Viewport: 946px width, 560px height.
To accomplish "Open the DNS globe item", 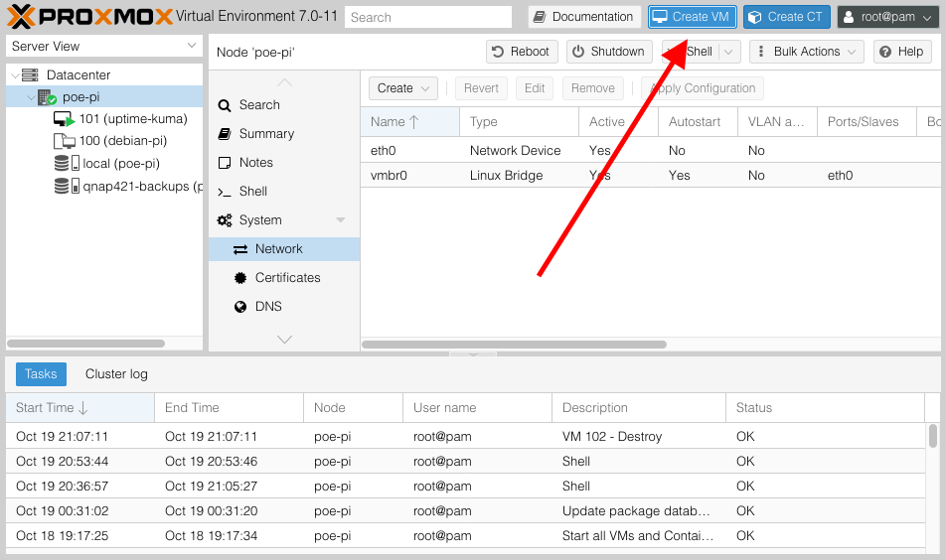I will (240, 307).
